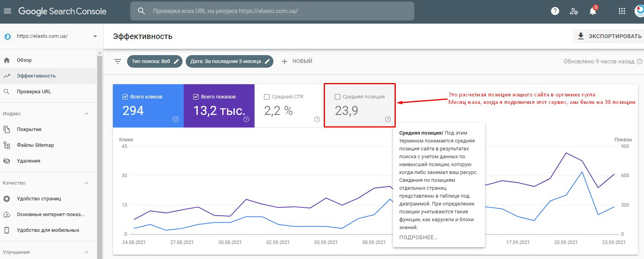Open 'Удобство страниц' report

(x=48, y=199)
